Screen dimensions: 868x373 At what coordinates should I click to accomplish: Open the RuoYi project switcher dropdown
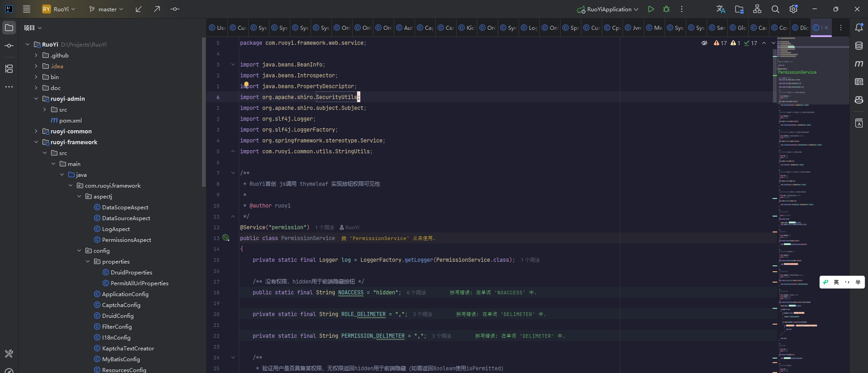pos(59,9)
